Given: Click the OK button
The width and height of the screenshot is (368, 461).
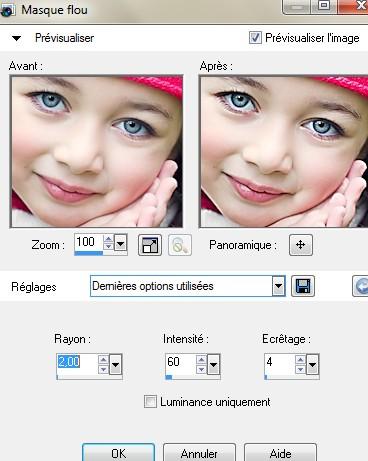Looking at the screenshot, I should click(119, 453).
